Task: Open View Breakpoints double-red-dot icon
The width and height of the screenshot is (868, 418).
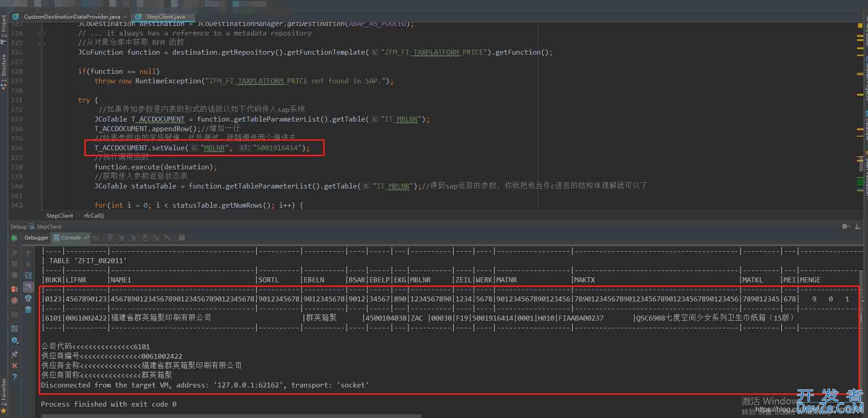Action: 15,289
